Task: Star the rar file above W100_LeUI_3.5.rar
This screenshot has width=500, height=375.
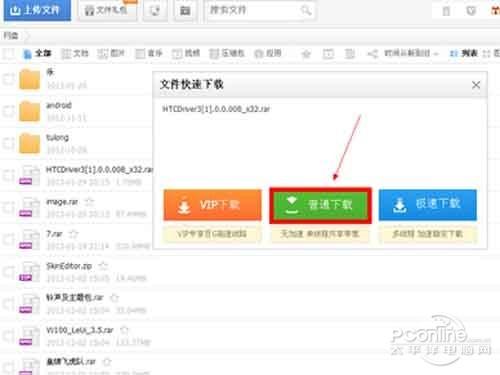Action: click(114, 298)
